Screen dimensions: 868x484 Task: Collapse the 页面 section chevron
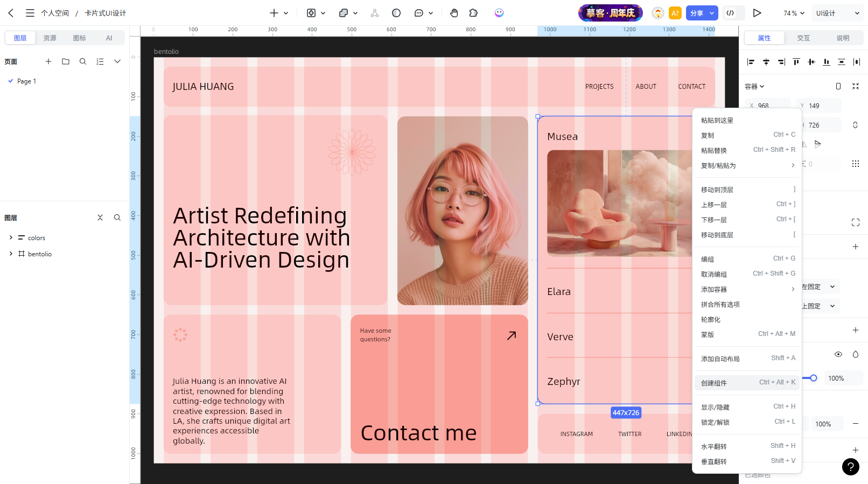117,61
